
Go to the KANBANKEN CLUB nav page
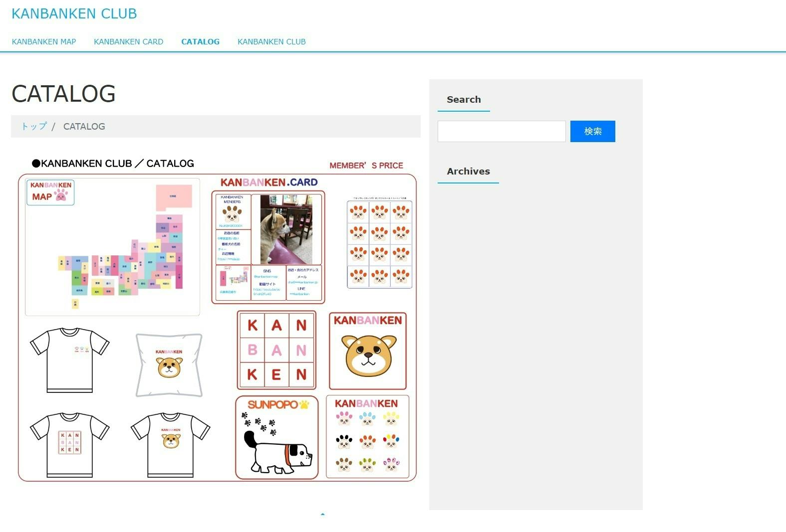[271, 42]
